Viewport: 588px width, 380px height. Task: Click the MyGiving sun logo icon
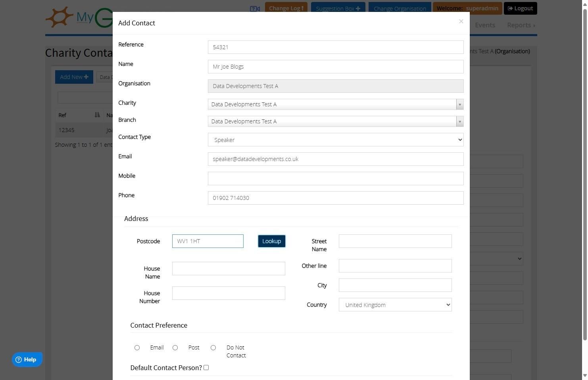coord(59,17)
